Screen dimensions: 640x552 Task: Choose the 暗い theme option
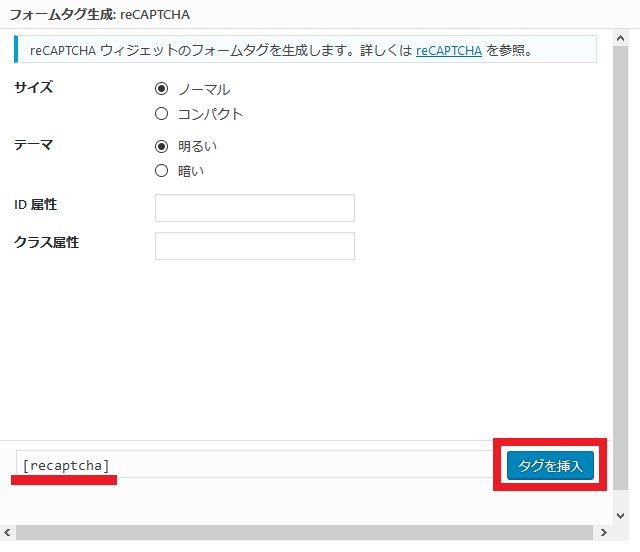click(x=162, y=171)
